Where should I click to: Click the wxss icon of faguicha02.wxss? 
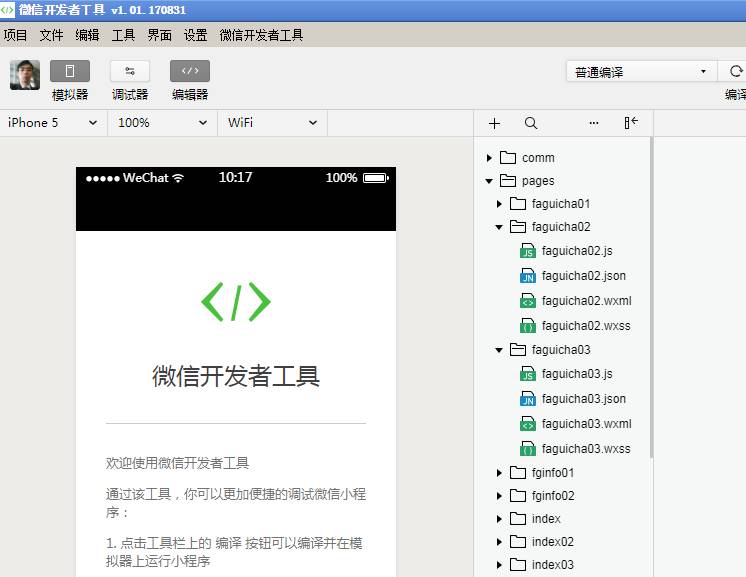tap(528, 326)
